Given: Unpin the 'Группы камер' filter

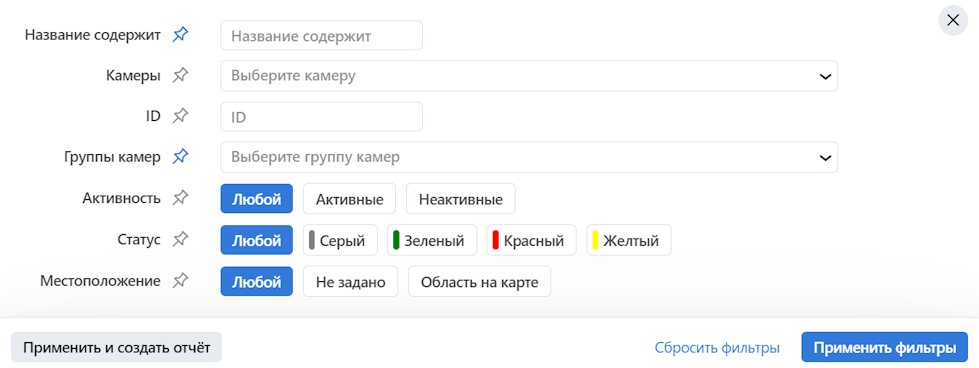Looking at the screenshot, I should click(180, 157).
